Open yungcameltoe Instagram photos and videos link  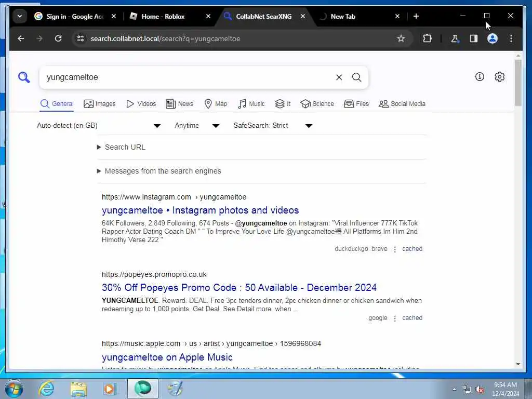click(x=200, y=210)
